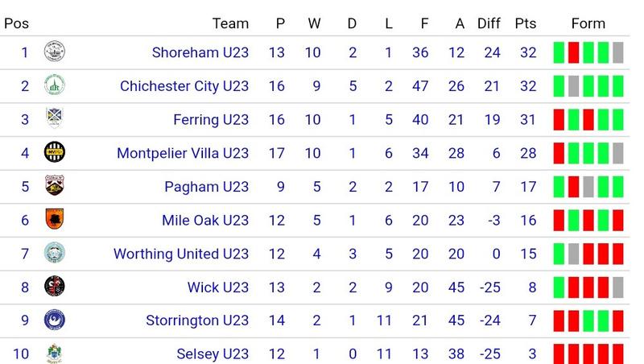Image resolution: width=644 pixels, height=364 pixels.
Task: Click Pagham U23's grey form box
Action: (x=588, y=187)
